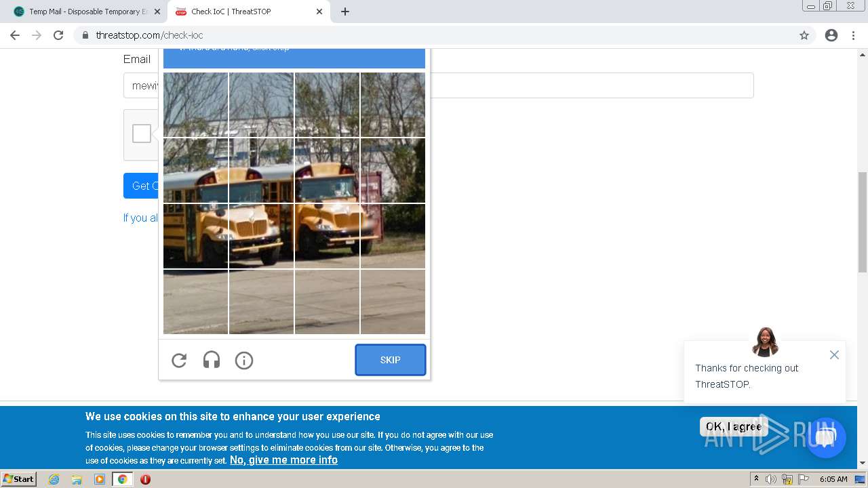Click the taskbar clock 6:05 AM
Image resolution: width=868 pixels, height=488 pixels.
pos(833,479)
